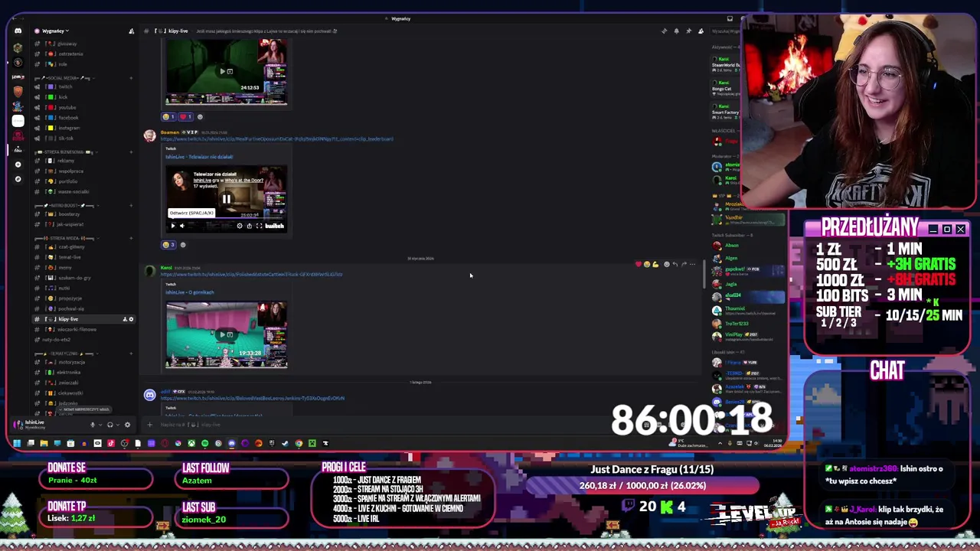Toggle laughing reaction with count 3
Image resolution: width=980 pixels, height=551 pixels.
coord(168,245)
